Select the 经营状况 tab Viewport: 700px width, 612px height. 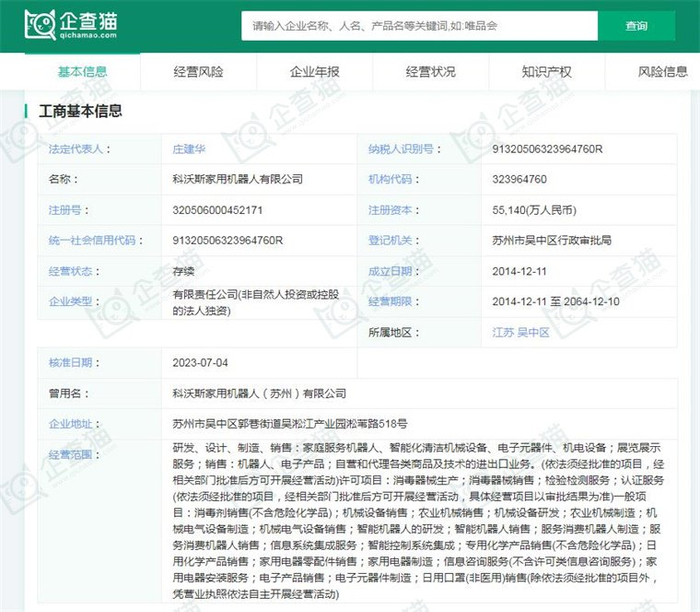tap(431, 72)
